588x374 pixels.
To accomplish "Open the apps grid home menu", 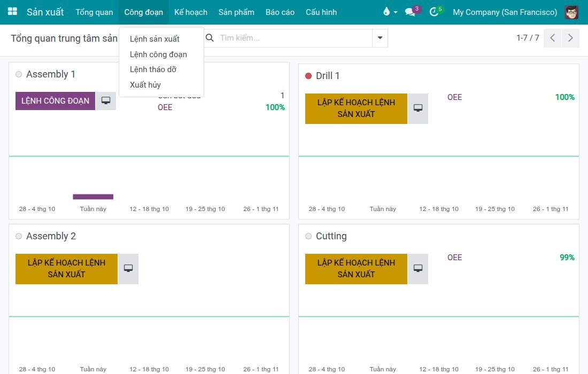I will (12, 12).
